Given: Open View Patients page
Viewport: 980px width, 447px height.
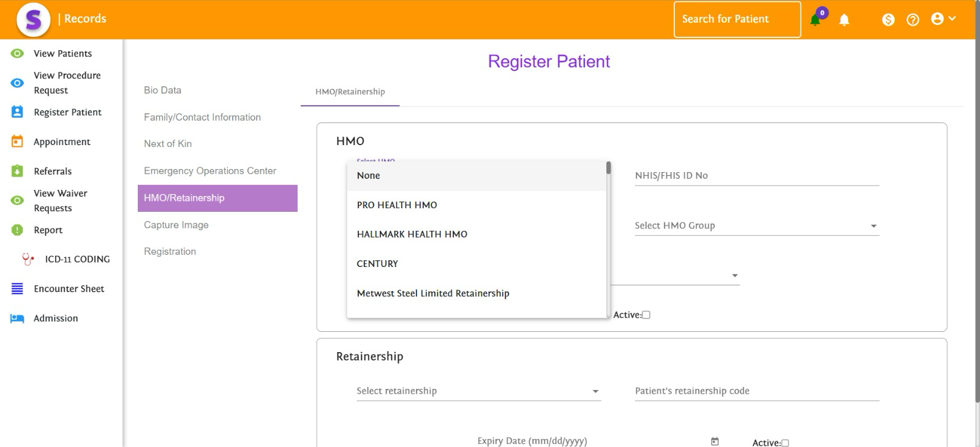Looking at the screenshot, I should tap(62, 53).
